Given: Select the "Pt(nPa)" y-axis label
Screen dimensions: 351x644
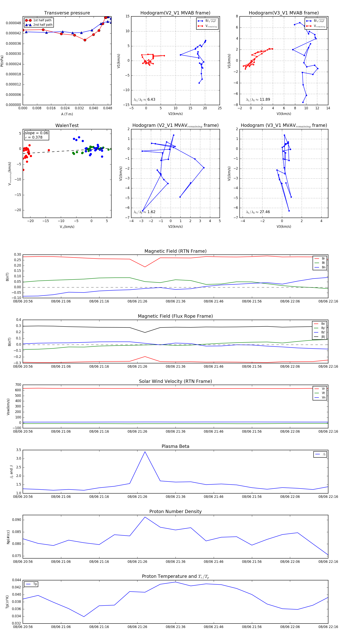Looking at the screenshot, I should [x=2, y=61].
